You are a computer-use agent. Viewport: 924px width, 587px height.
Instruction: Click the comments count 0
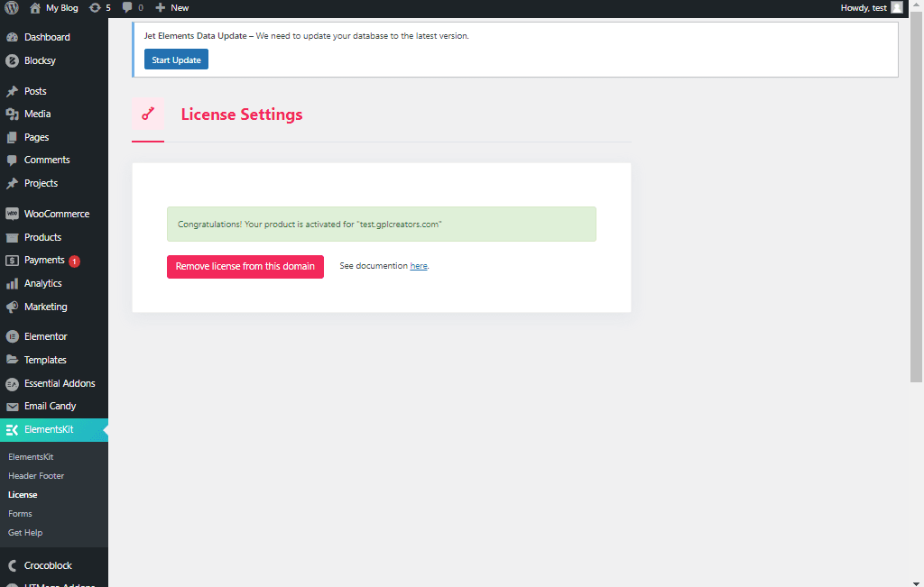(140, 7)
